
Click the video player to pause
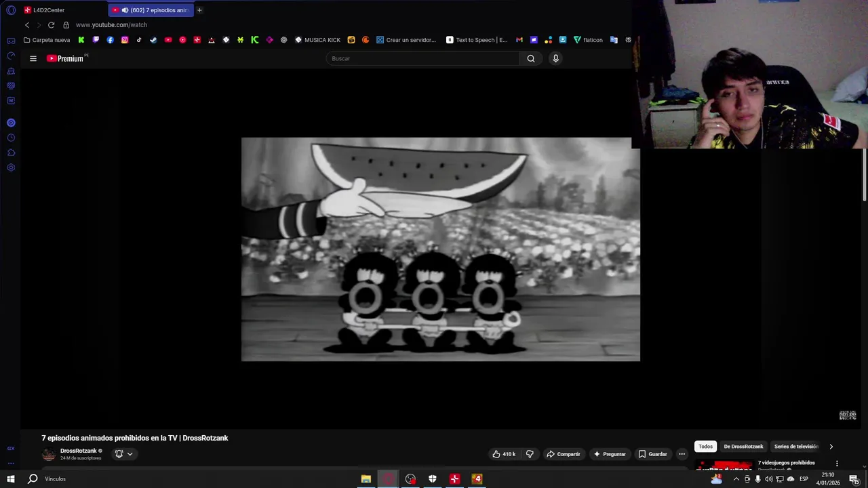click(441, 249)
